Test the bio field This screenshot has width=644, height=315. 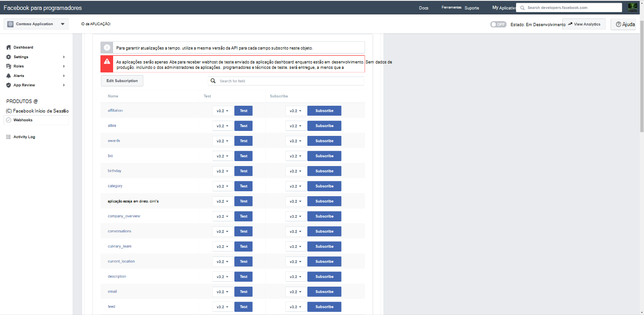coord(243,156)
